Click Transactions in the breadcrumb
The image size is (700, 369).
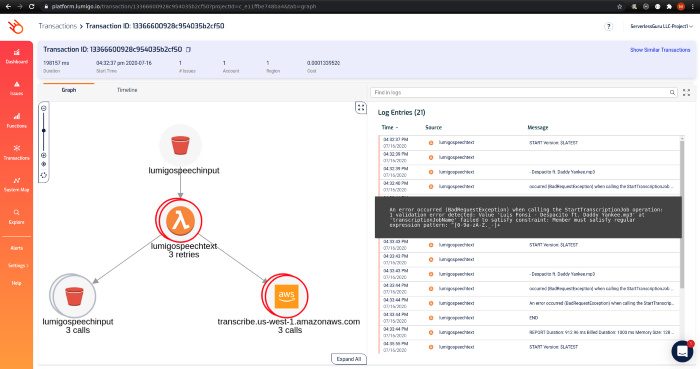pyautogui.click(x=58, y=26)
